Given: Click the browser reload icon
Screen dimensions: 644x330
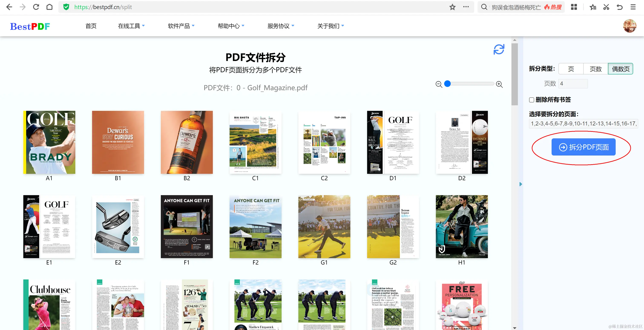Looking at the screenshot, I should pos(36,7).
